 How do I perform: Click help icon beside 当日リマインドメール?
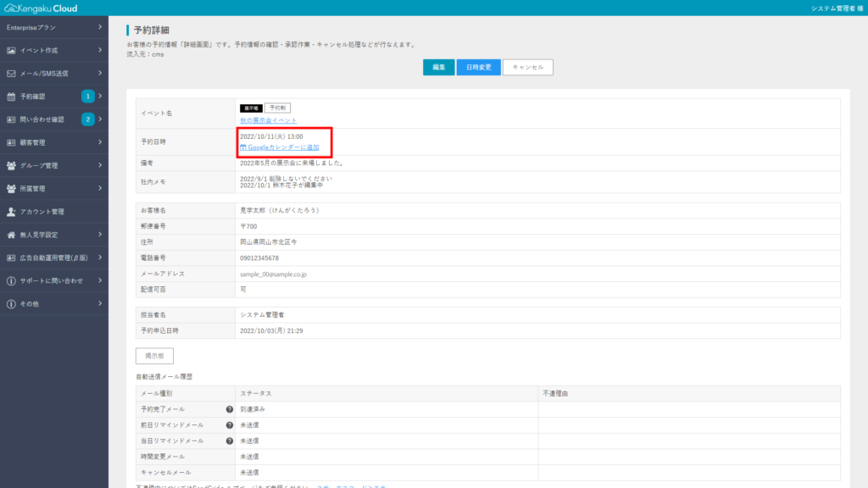click(229, 441)
